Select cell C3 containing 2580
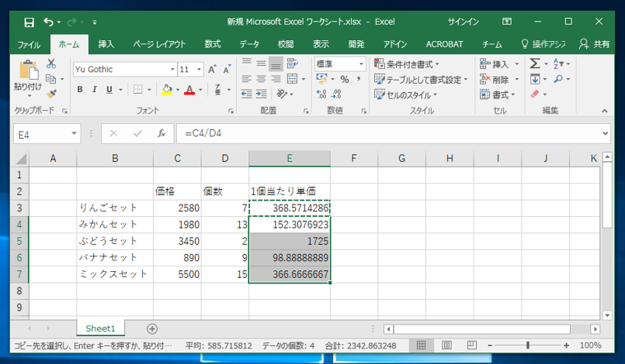This screenshot has height=364, width=625. tap(177, 208)
